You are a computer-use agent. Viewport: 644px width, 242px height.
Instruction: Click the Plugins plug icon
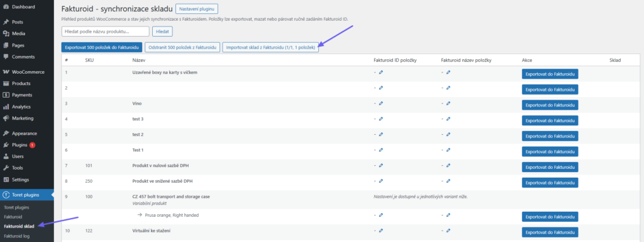pos(6,145)
